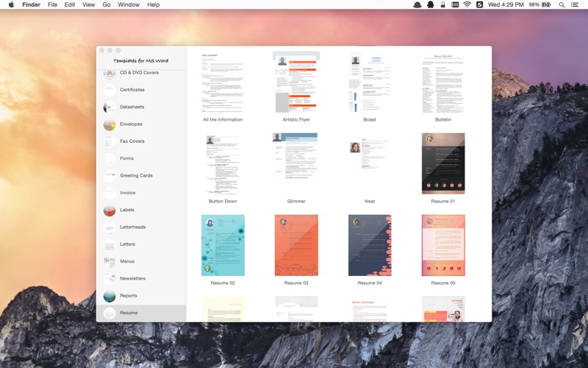The width and height of the screenshot is (588, 368).
Task: Select the Button Down resume thumbnail
Action: click(223, 163)
